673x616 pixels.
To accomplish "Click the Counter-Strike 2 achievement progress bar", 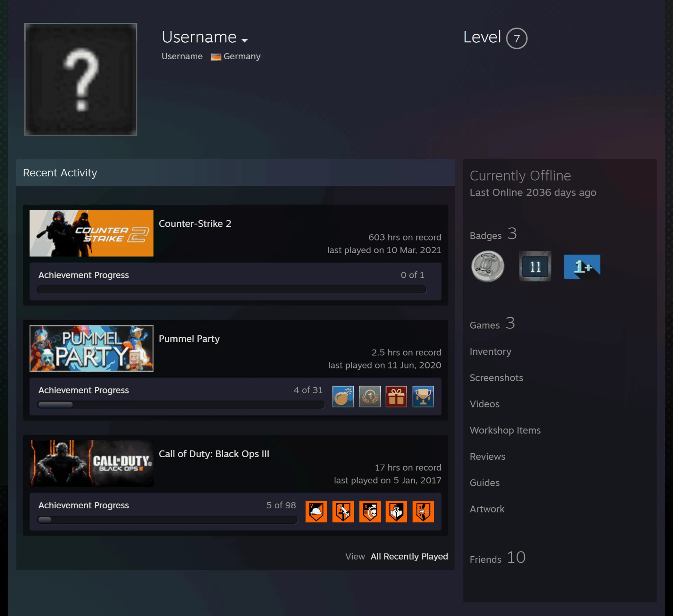I will 231,290.
